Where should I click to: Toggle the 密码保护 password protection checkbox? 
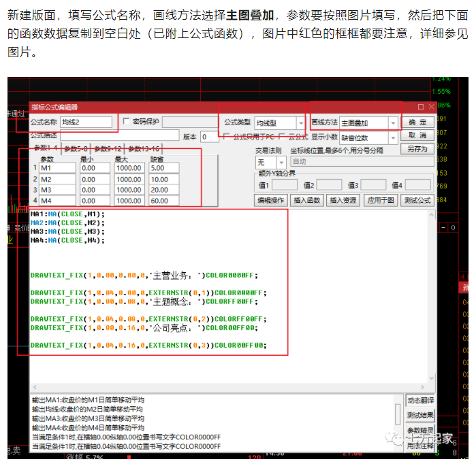[x=126, y=121]
